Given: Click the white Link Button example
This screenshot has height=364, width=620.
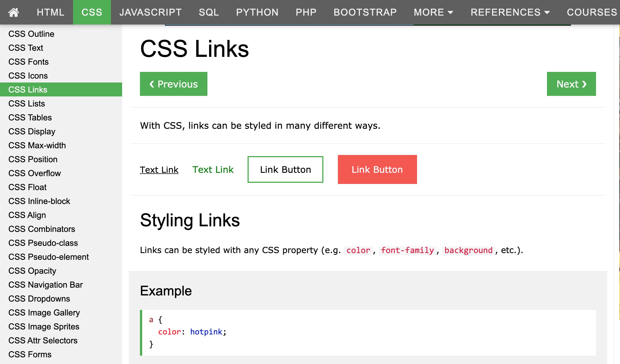Looking at the screenshot, I should click(x=285, y=169).
